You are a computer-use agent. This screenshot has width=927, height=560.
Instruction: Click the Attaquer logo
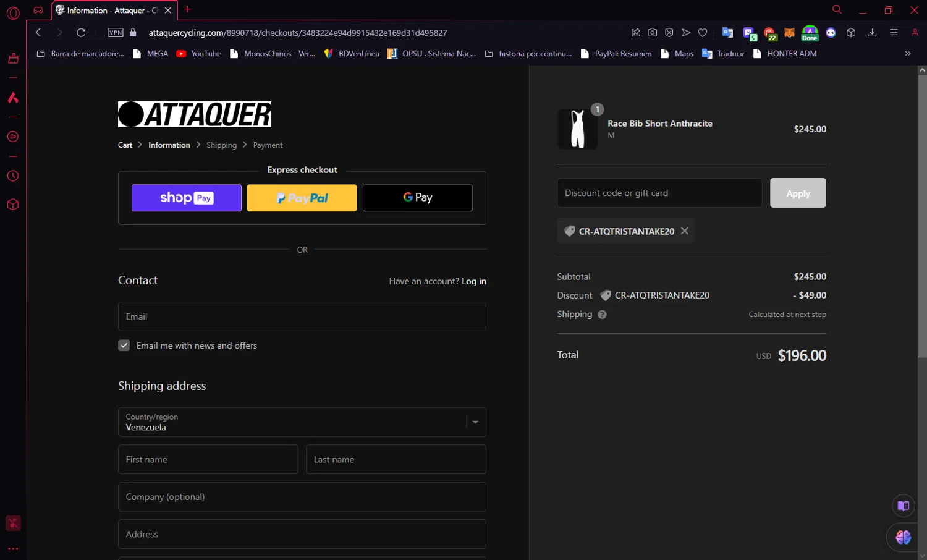[195, 114]
